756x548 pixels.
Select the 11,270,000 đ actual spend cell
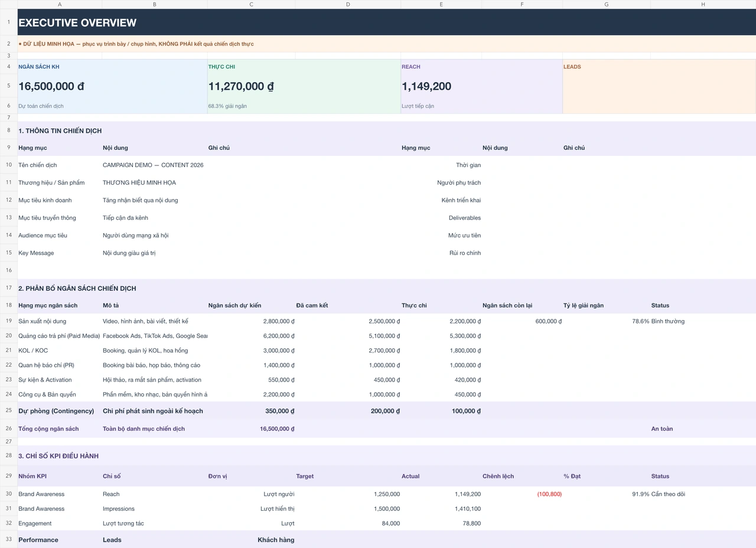(304, 86)
